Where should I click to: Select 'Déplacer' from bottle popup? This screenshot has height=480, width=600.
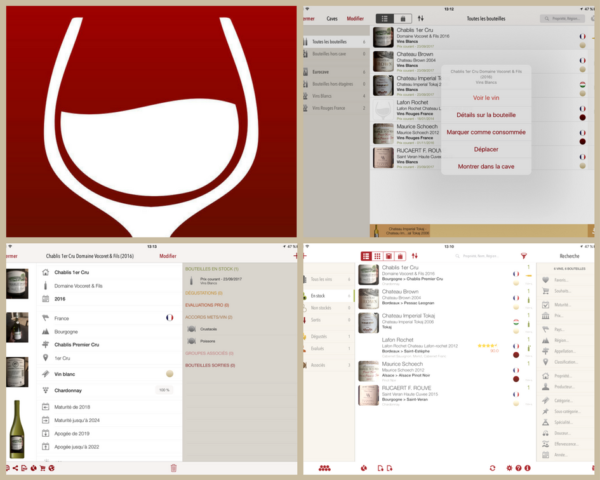pyautogui.click(x=486, y=149)
